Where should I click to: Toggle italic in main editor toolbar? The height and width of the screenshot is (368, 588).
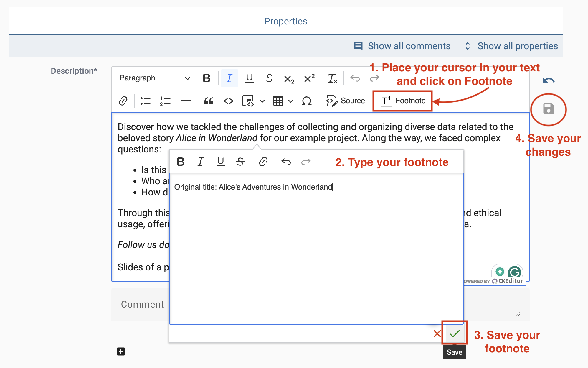click(229, 78)
